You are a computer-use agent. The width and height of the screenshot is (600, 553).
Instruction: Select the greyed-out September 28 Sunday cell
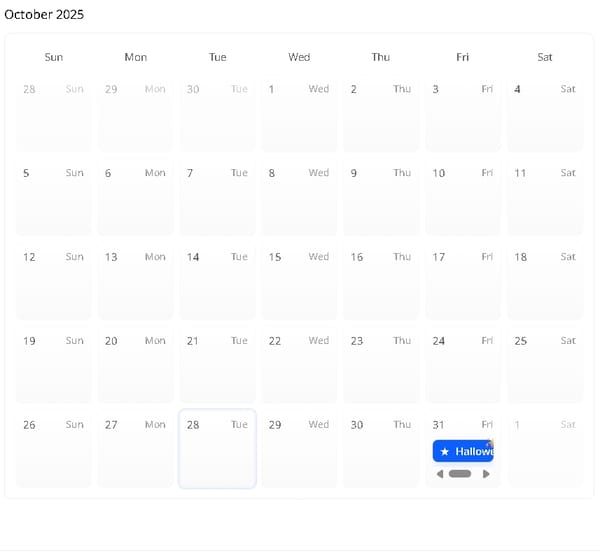[x=54, y=114]
